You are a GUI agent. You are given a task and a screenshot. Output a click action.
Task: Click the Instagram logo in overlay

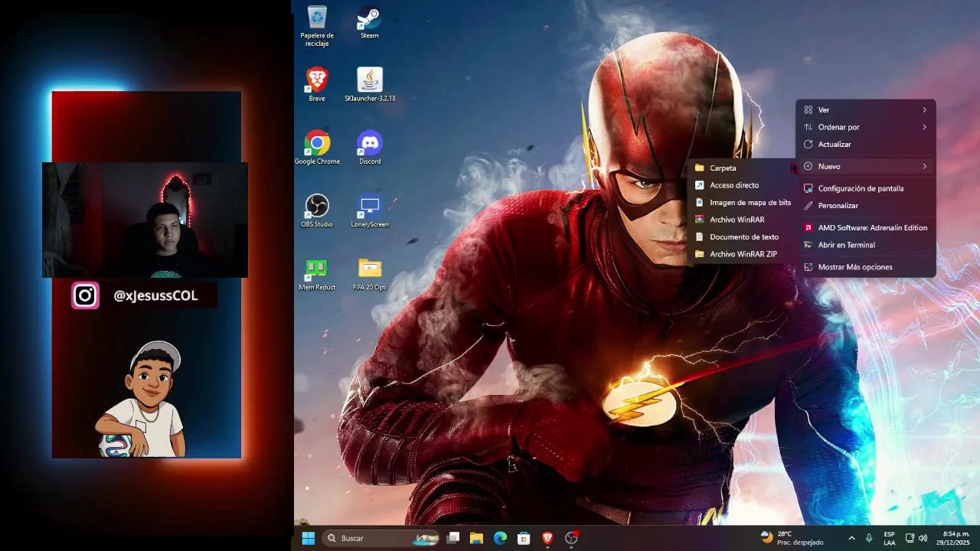85,295
